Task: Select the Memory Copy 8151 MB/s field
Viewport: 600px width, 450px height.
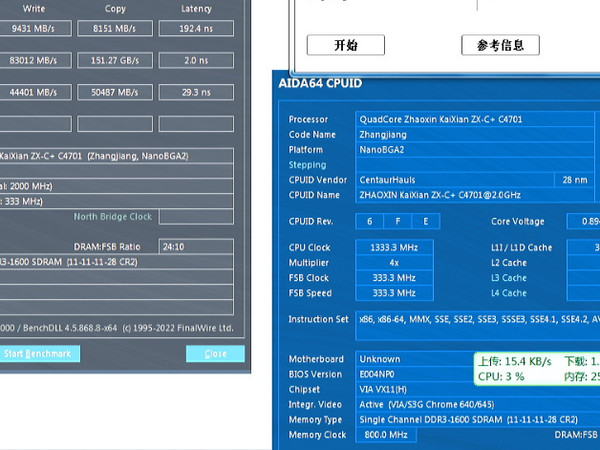Action: click(115, 28)
